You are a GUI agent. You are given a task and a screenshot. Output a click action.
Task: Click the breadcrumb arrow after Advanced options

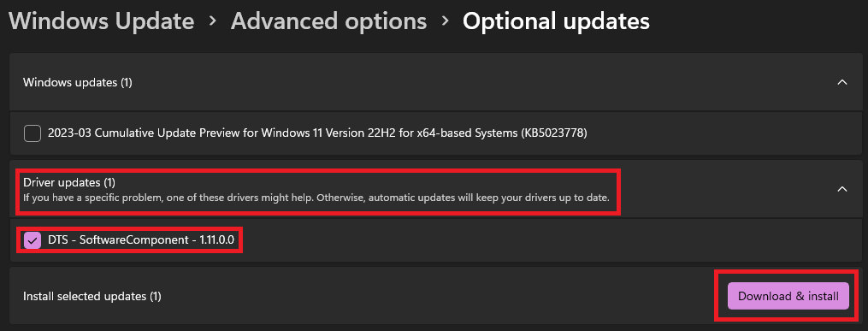click(445, 23)
